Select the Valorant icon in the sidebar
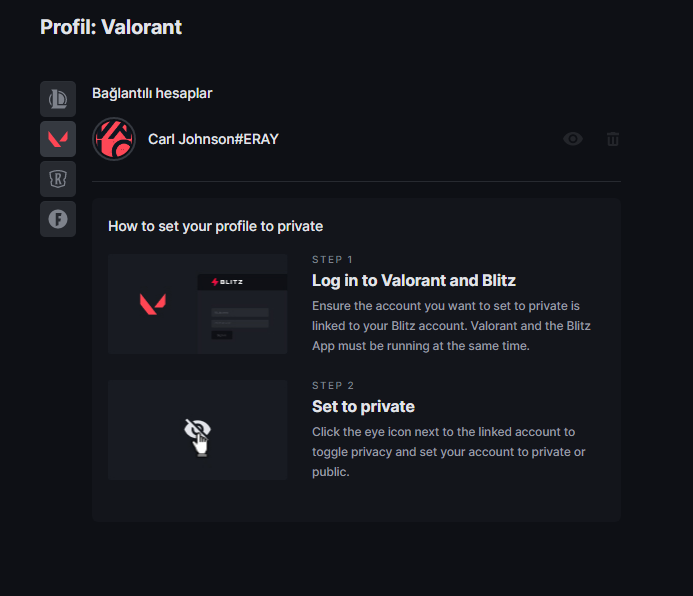693x596 pixels. [x=57, y=139]
